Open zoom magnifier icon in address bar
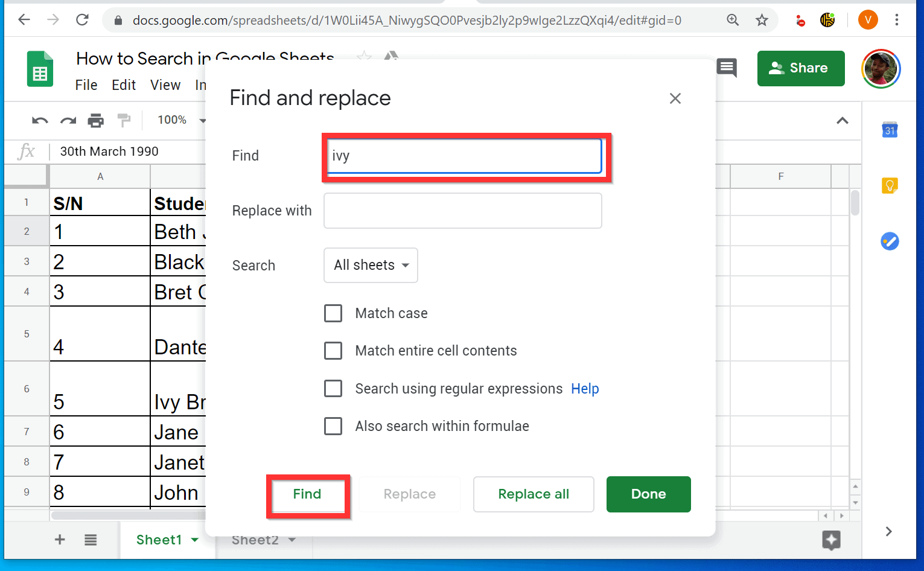Image resolution: width=924 pixels, height=571 pixels. tap(733, 20)
